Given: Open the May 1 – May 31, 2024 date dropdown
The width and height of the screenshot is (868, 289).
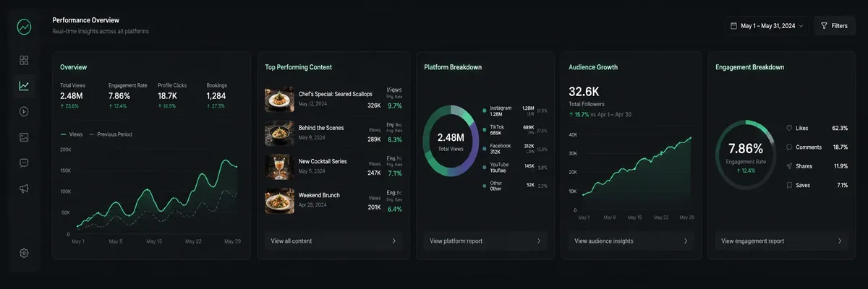Looking at the screenshot, I should tap(767, 26).
